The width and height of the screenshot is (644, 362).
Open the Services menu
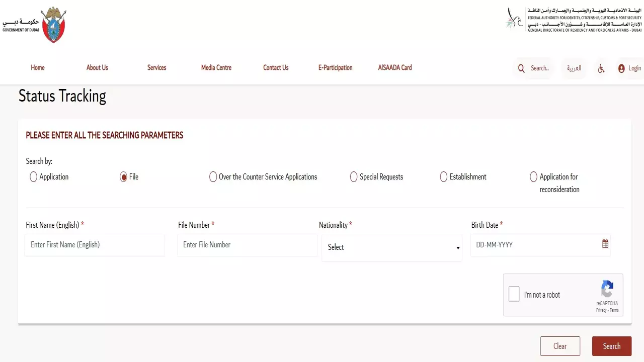coord(156,68)
